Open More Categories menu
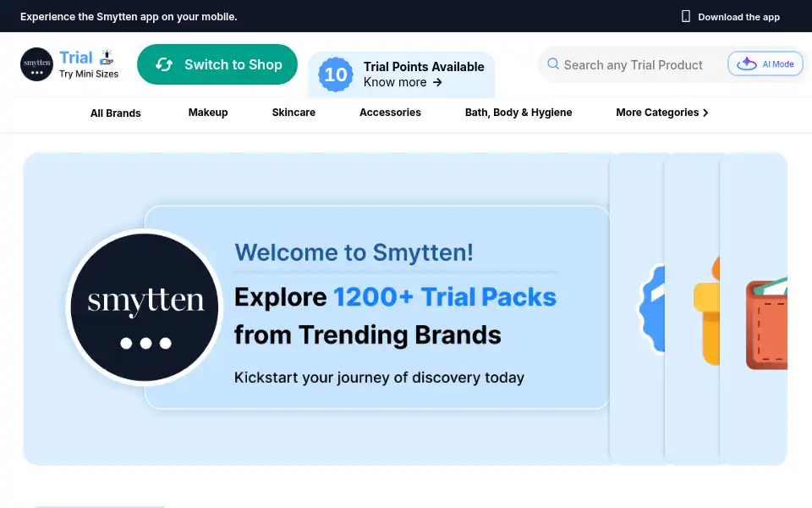Viewport: 812px width, 508px height. coord(661,113)
